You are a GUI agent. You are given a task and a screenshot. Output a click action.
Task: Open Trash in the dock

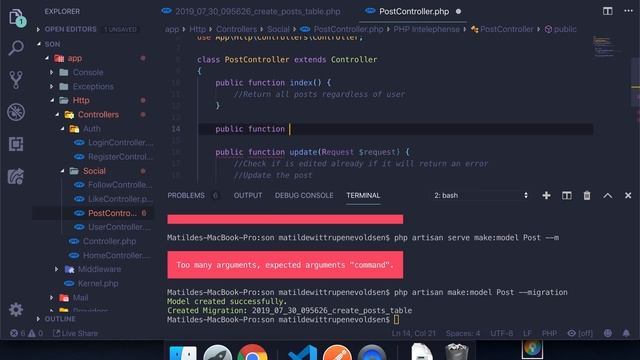coord(457,352)
